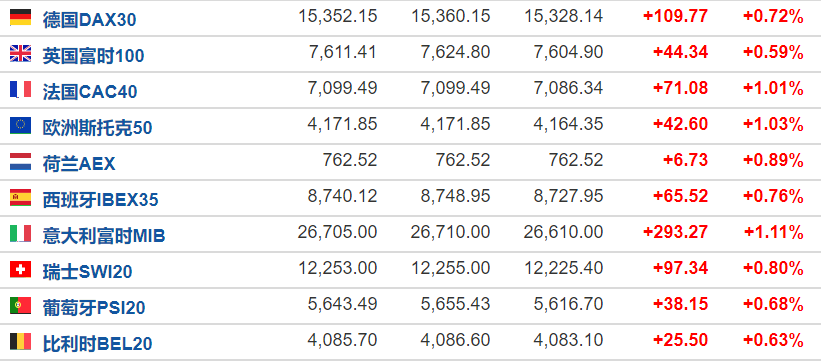Click the European Union flag icon

[20, 126]
